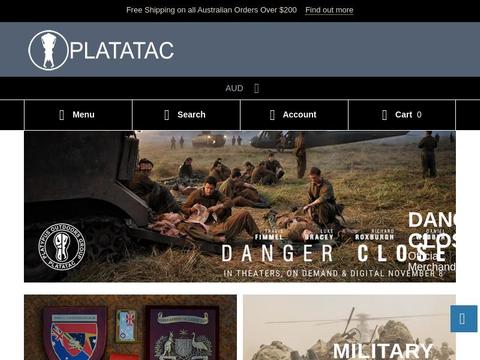Click the Account user icon
Image resolution: width=480 pixels, height=360 pixels.
point(272,115)
